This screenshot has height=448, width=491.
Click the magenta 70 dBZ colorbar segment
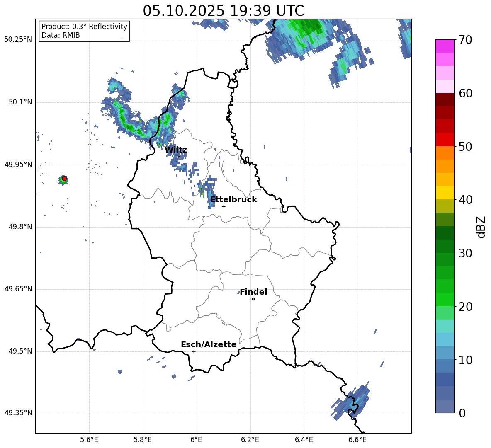pyautogui.click(x=445, y=46)
